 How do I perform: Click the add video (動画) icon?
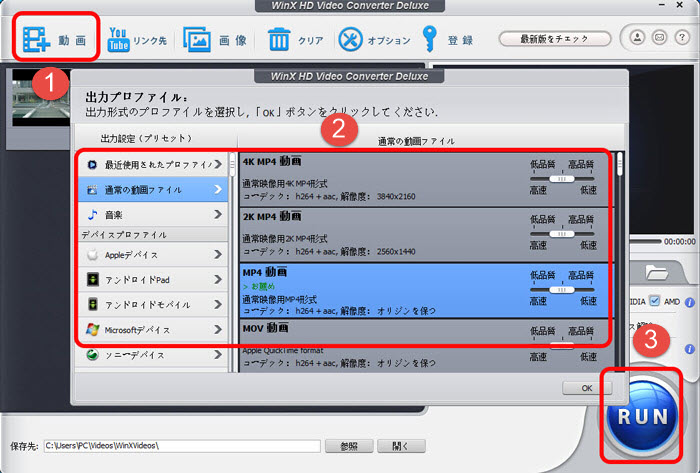coord(36,40)
